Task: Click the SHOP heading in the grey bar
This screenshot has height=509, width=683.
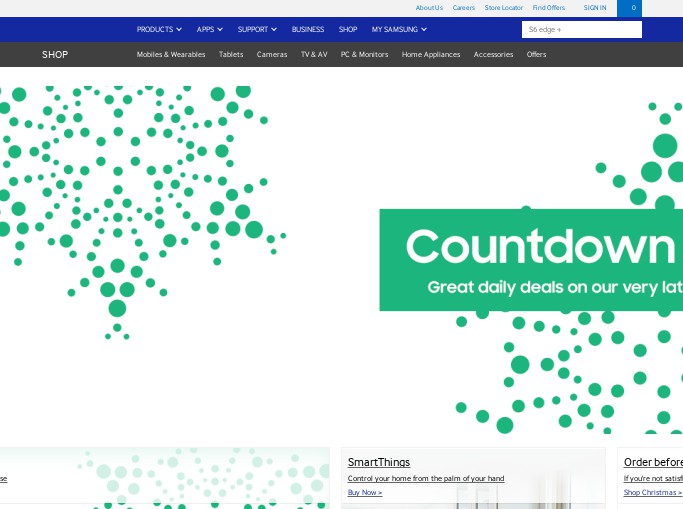Action: pos(55,54)
